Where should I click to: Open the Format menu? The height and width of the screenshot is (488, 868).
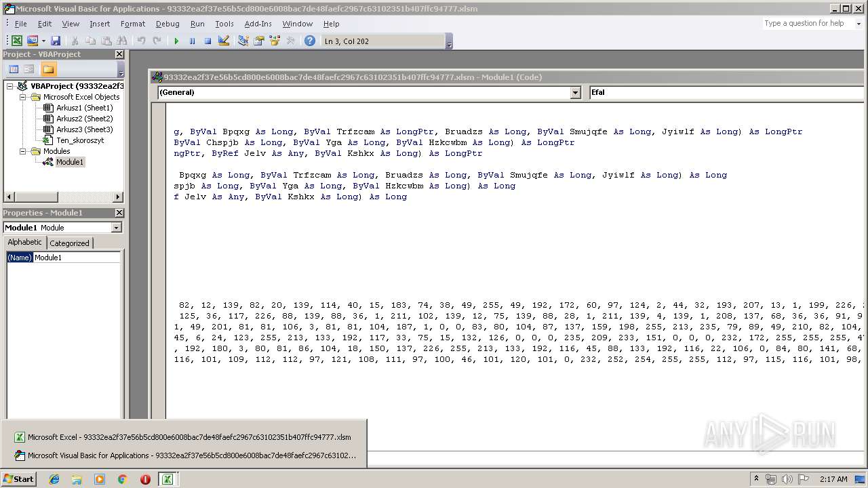(x=133, y=24)
